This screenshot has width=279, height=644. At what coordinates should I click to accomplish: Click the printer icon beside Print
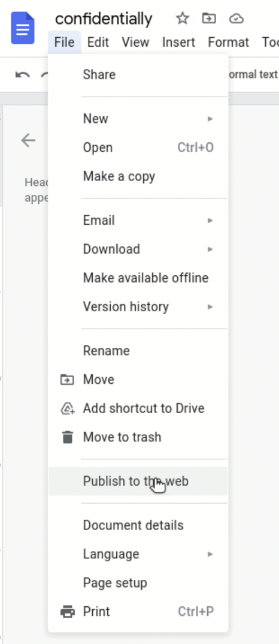(x=68, y=612)
